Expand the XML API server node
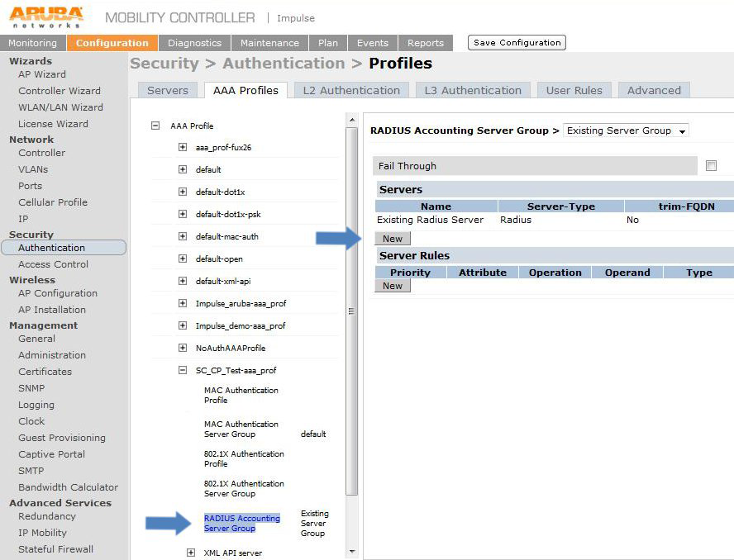Viewport: 734px width, 560px height. (190, 553)
